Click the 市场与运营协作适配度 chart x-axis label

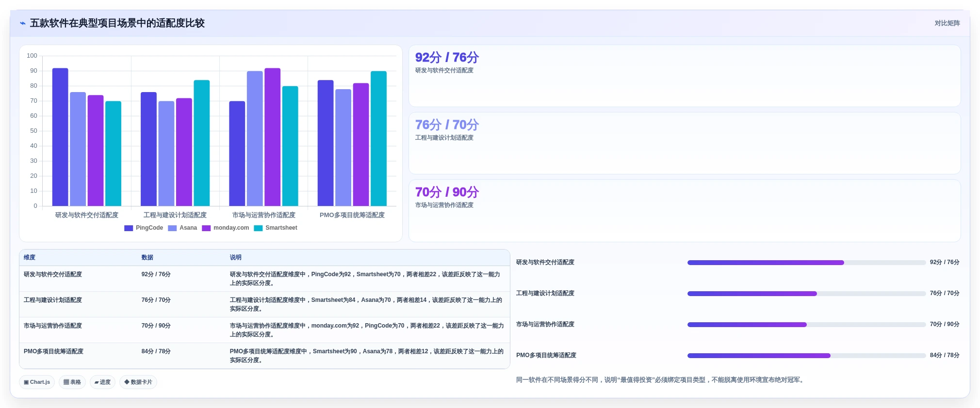tap(264, 215)
